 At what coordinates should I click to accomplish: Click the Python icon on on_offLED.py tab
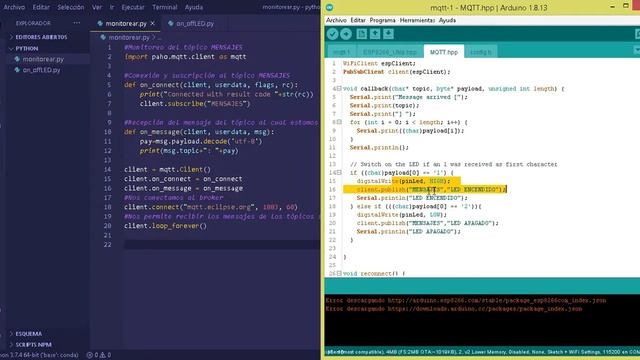point(171,24)
